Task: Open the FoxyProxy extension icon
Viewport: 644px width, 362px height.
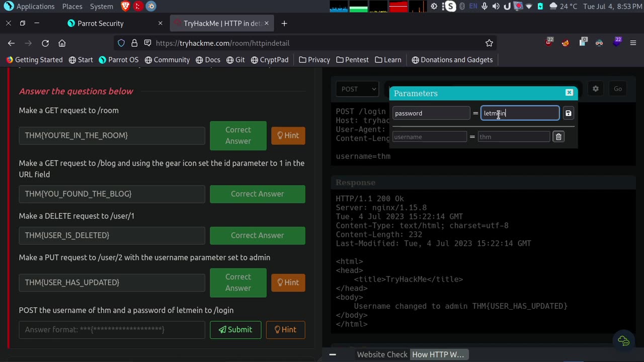Action: coord(566,43)
